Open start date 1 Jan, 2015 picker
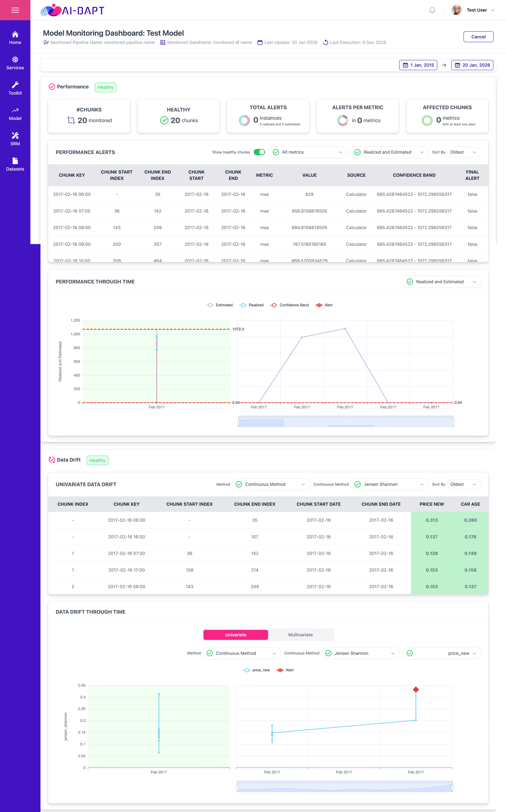Viewport: 506px width, 812px height. [418, 65]
